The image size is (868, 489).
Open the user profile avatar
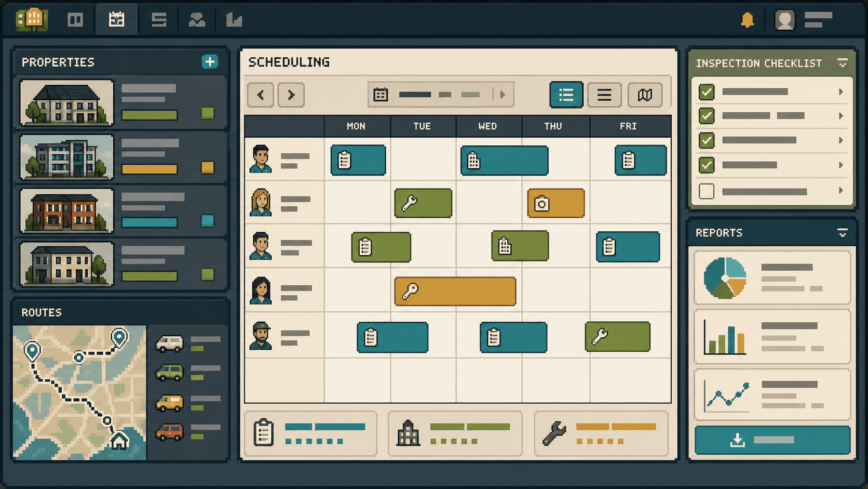[784, 20]
